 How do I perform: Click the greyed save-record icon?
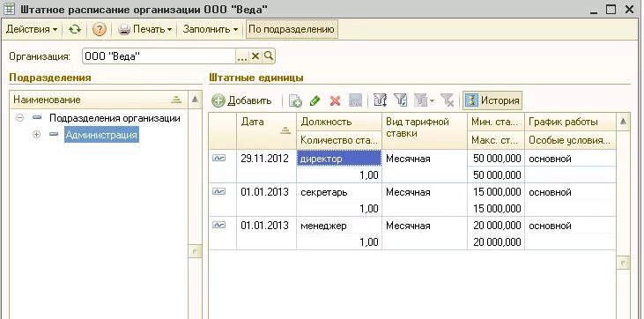pos(355,100)
